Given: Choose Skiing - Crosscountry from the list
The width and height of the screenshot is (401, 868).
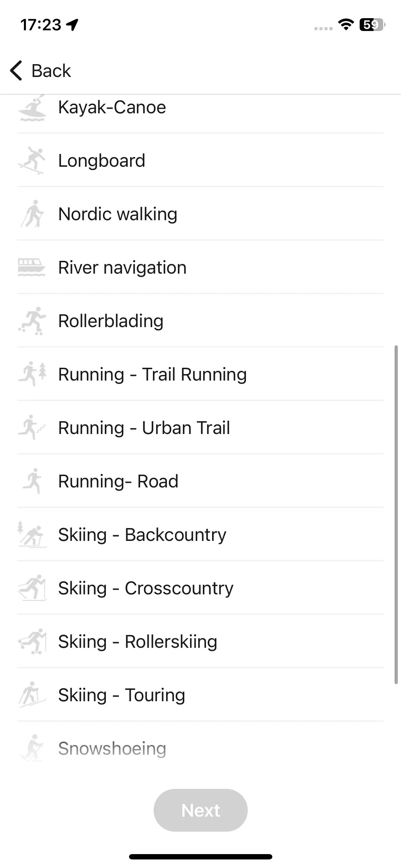Looking at the screenshot, I should tap(200, 588).
